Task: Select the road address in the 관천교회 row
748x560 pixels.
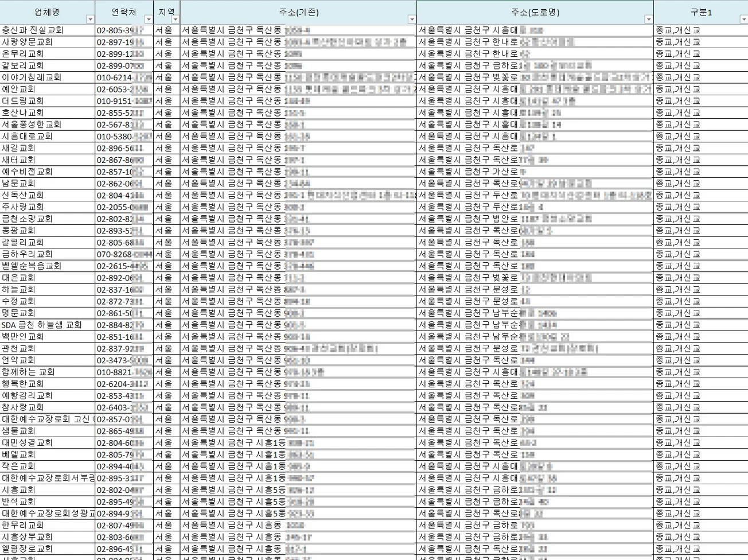Action: click(535, 348)
